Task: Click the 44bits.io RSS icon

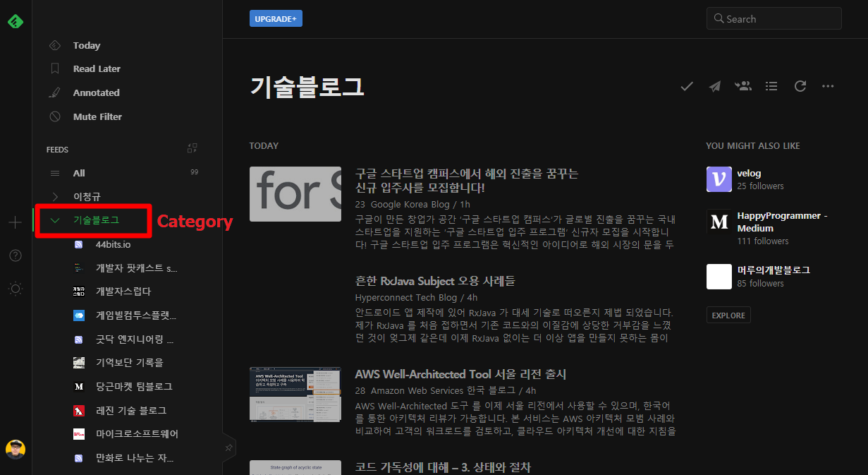Action: pyautogui.click(x=79, y=244)
